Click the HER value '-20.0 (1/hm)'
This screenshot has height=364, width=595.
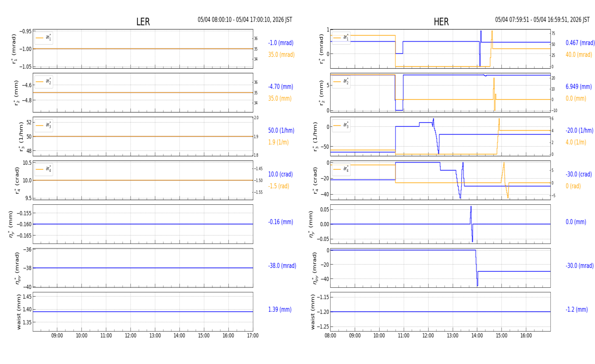tap(579, 131)
